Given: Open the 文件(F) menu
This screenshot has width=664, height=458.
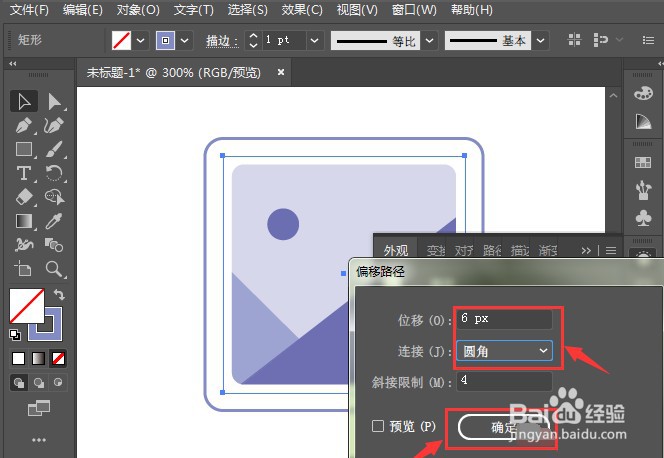Looking at the screenshot, I should tap(29, 9).
